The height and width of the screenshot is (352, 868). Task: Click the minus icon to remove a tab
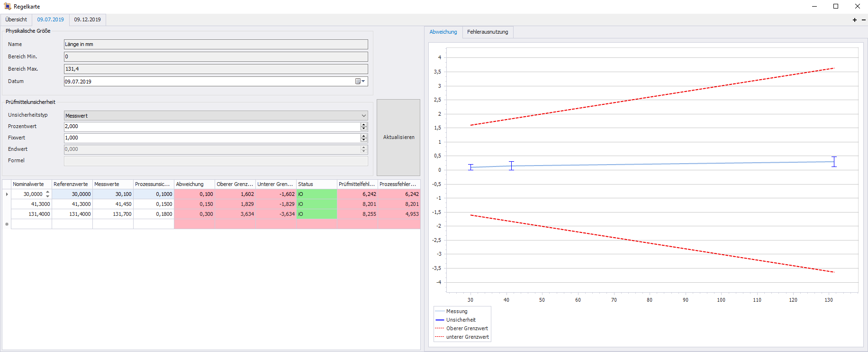coord(864,20)
